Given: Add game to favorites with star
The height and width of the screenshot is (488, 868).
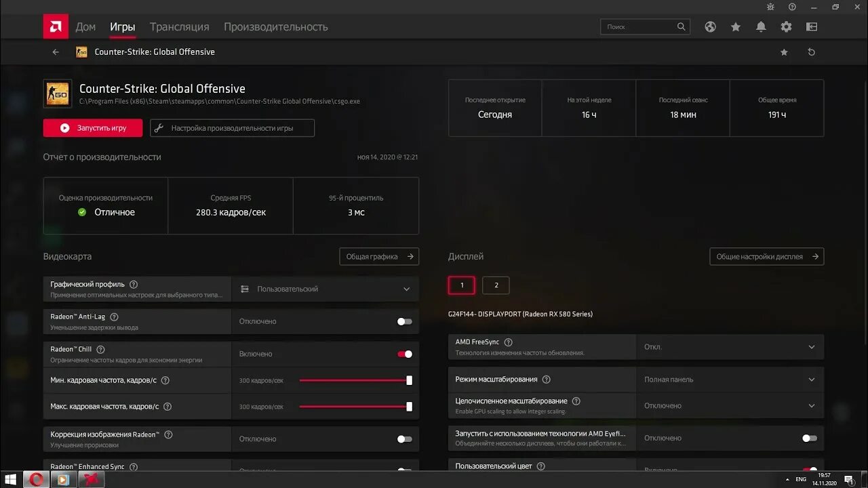Looking at the screenshot, I should point(784,52).
